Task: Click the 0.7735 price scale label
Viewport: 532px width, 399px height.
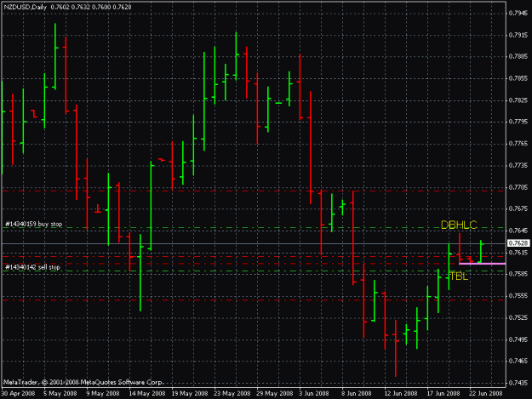Action: pyautogui.click(x=518, y=165)
